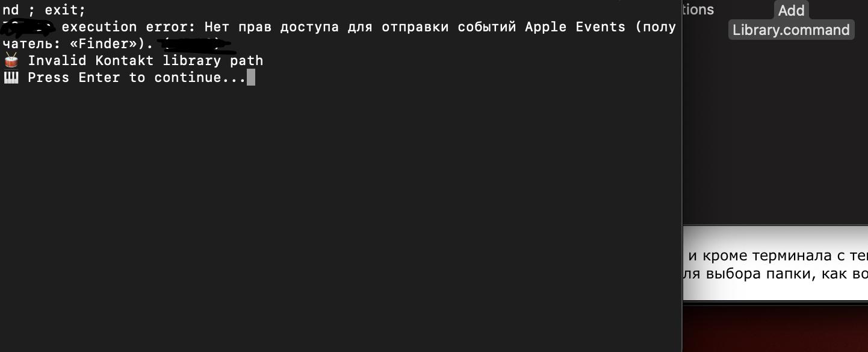Click the word "Kontakt" in the terminal
Image resolution: width=868 pixels, height=352 pixels.
coord(125,60)
